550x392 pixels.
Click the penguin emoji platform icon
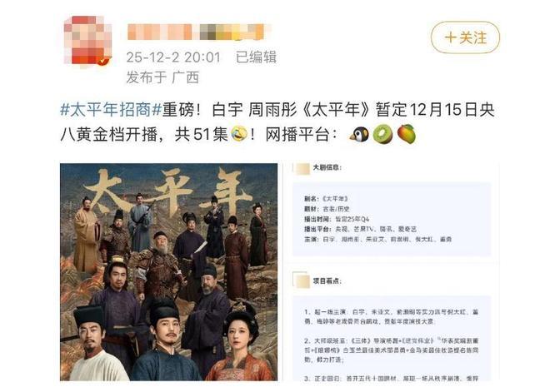pyautogui.click(x=359, y=134)
